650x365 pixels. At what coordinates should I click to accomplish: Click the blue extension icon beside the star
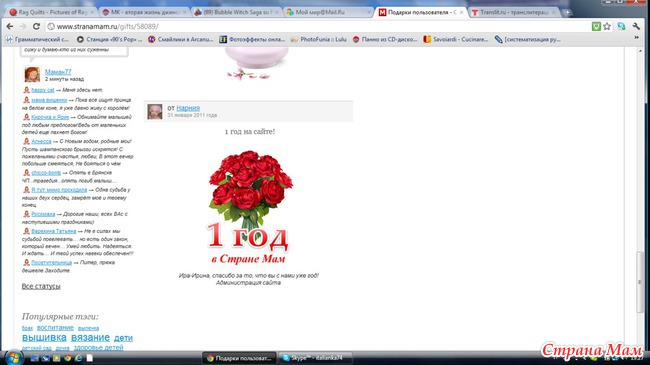[621, 27]
